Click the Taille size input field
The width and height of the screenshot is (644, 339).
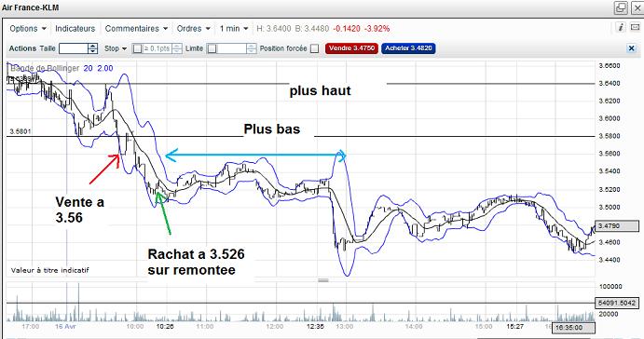[74, 48]
